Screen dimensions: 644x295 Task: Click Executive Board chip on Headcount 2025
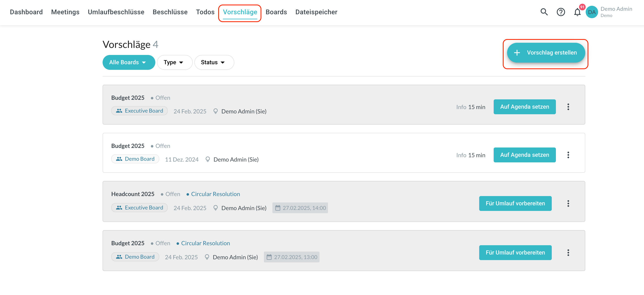[140, 208]
